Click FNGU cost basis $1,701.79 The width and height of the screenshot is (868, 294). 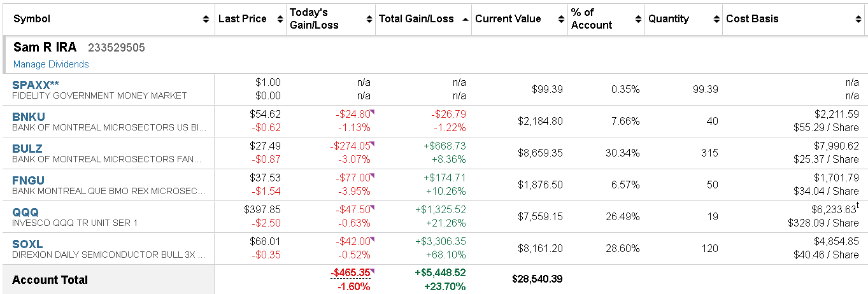[x=836, y=178]
